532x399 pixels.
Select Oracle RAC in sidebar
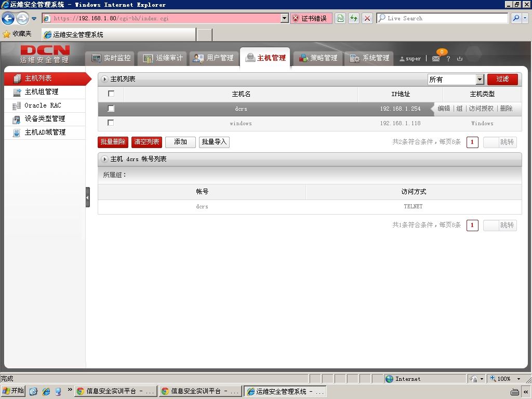click(45, 105)
